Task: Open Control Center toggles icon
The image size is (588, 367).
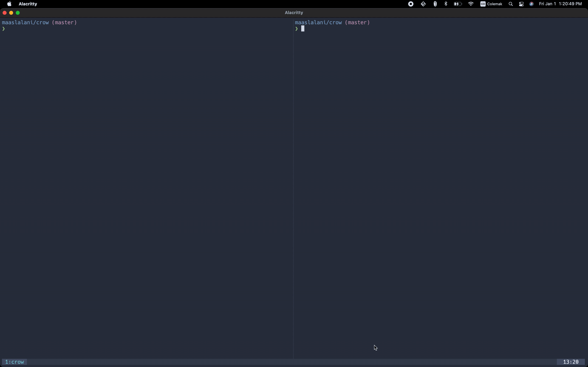Action: [521, 4]
